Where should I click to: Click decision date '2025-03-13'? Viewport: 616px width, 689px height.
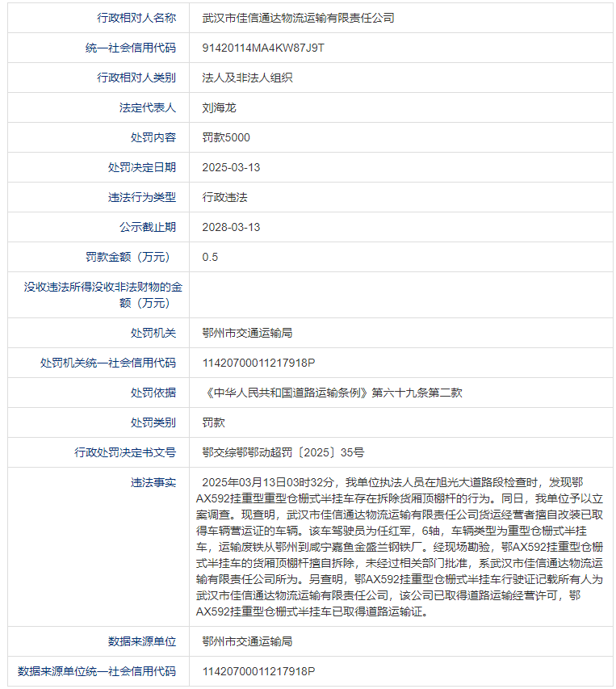[x=231, y=167]
